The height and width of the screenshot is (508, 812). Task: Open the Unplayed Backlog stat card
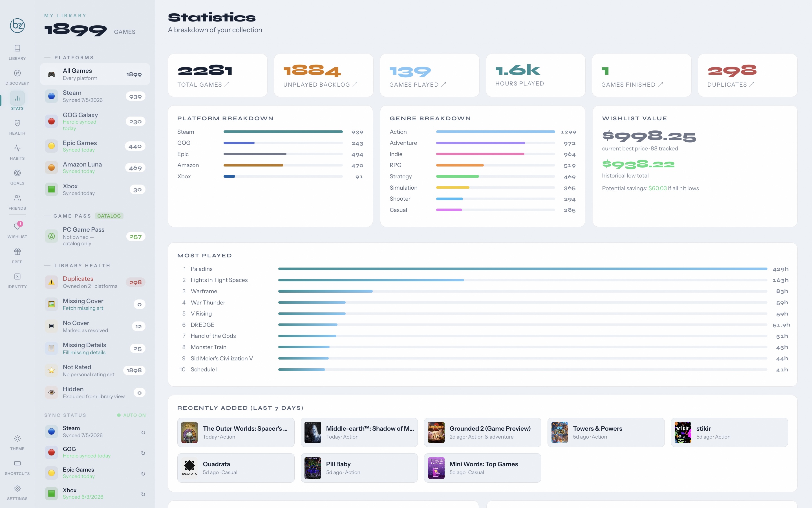pyautogui.click(x=323, y=75)
